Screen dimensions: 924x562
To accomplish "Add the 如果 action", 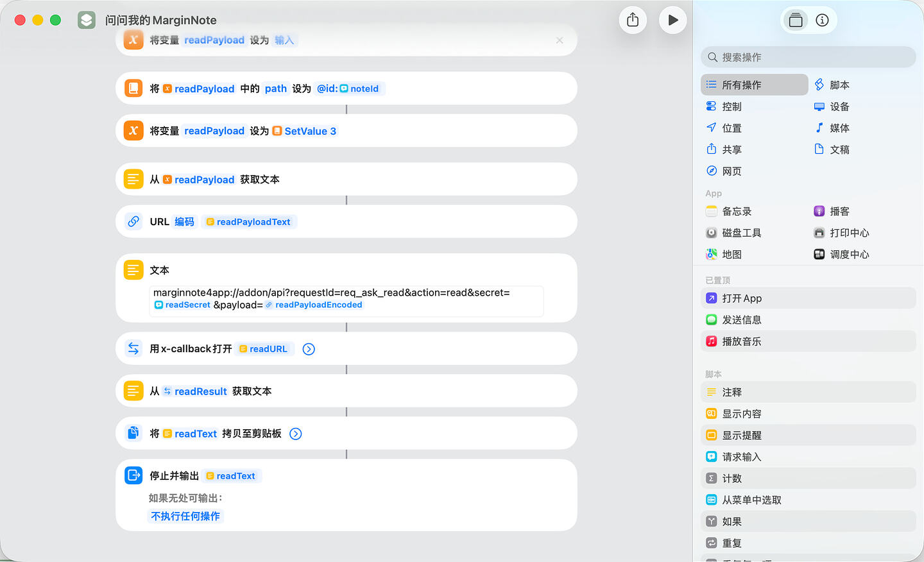I will pyautogui.click(x=809, y=522).
